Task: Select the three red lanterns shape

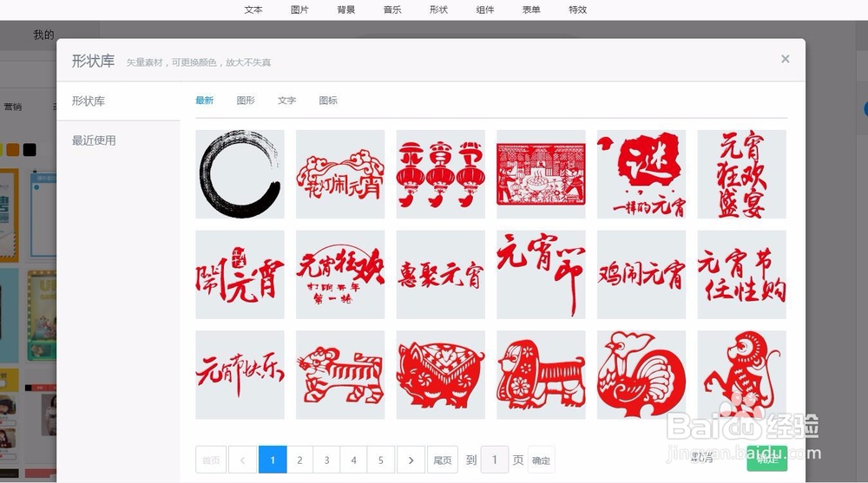Action: (x=441, y=174)
